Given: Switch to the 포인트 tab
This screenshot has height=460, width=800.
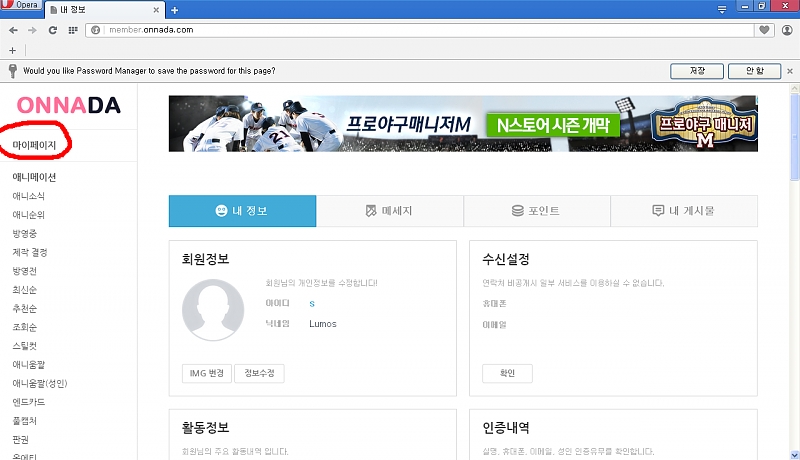Looking at the screenshot, I should coord(536,211).
